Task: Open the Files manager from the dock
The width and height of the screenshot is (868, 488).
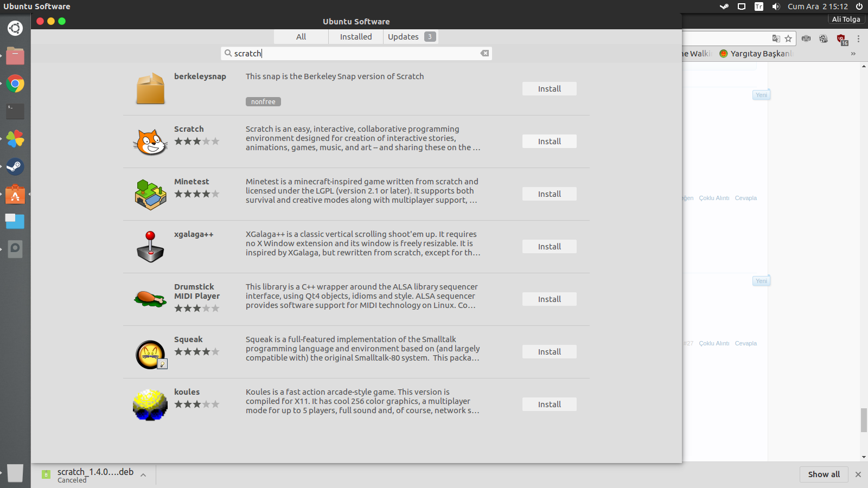Action: [x=15, y=56]
